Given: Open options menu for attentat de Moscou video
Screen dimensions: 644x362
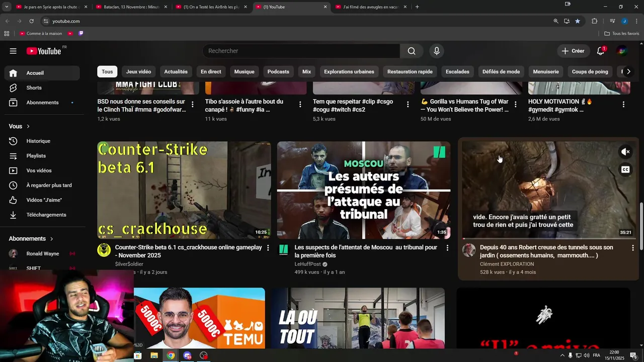Looking at the screenshot, I should [447, 248].
